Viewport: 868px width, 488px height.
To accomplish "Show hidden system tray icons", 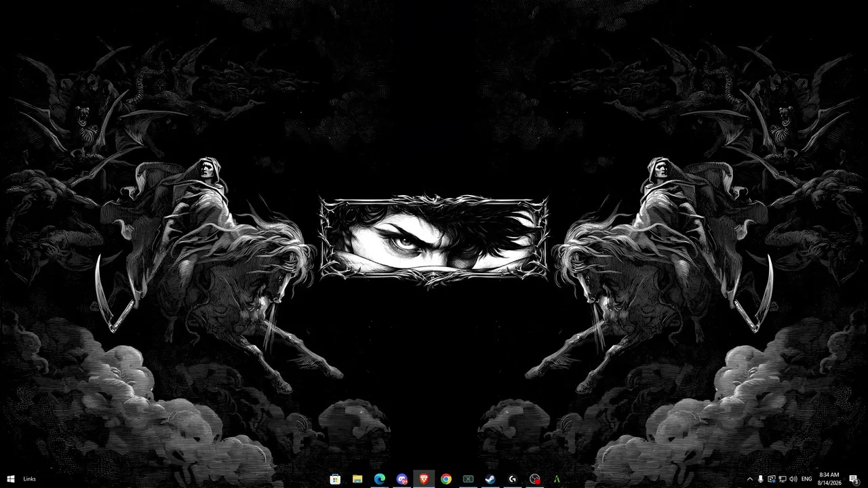I will pyautogui.click(x=749, y=479).
